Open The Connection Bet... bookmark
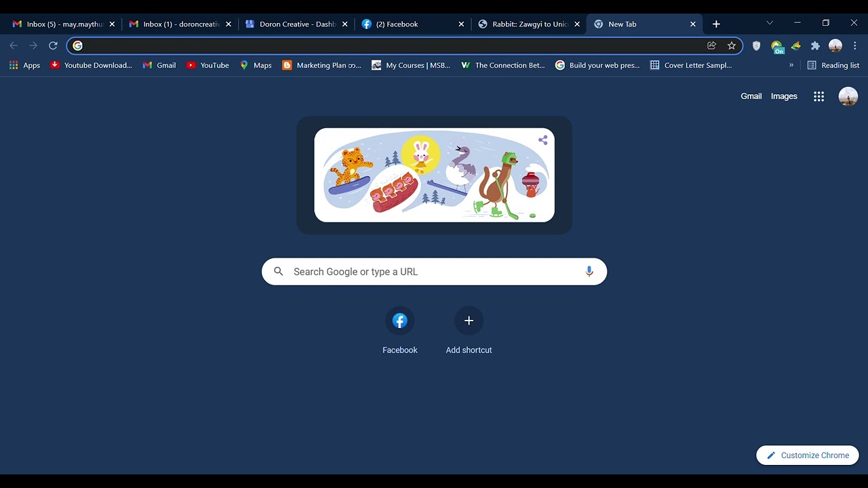Viewport: 868px width, 488px height. pos(502,65)
